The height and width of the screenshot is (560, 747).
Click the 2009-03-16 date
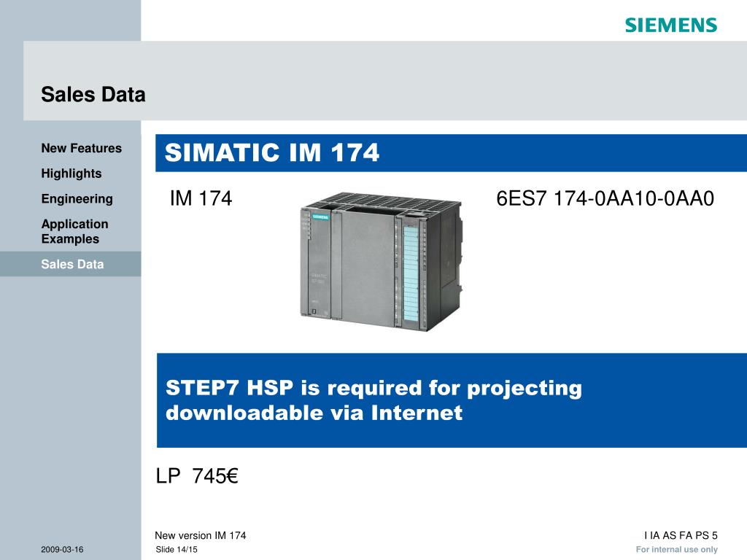tap(62, 550)
